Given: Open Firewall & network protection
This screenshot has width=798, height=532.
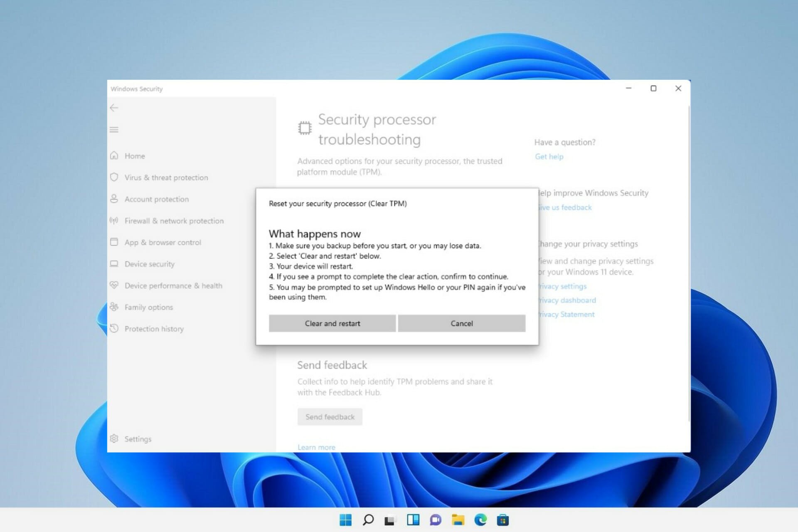Looking at the screenshot, I should [174, 221].
